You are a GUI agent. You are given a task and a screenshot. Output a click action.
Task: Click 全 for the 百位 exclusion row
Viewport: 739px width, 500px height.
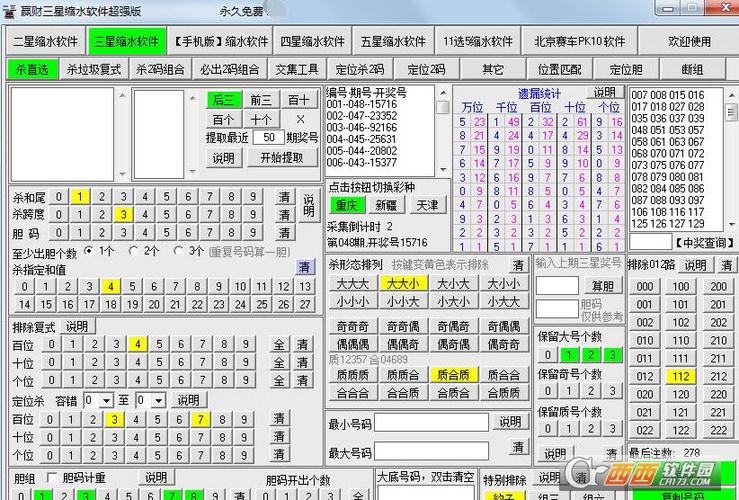point(279,344)
